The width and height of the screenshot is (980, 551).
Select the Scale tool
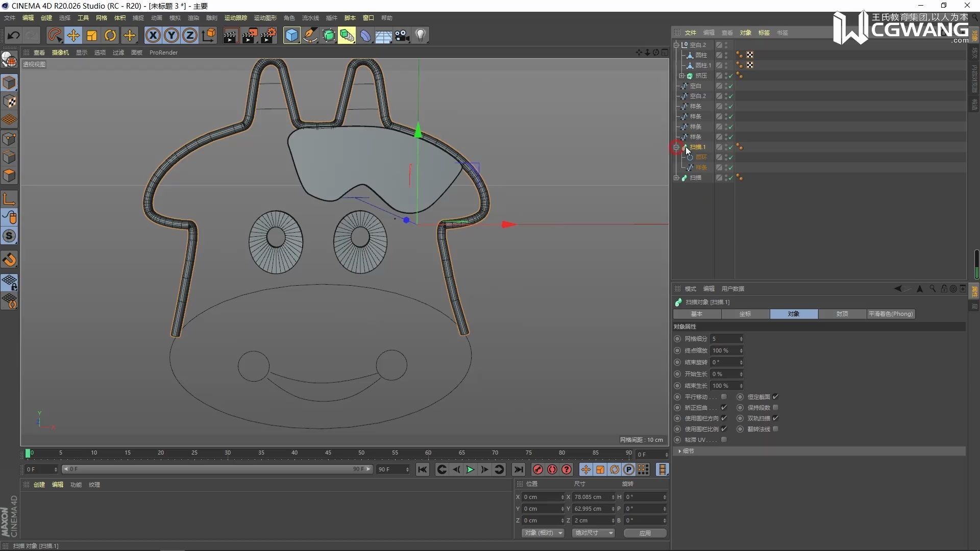[x=92, y=35]
